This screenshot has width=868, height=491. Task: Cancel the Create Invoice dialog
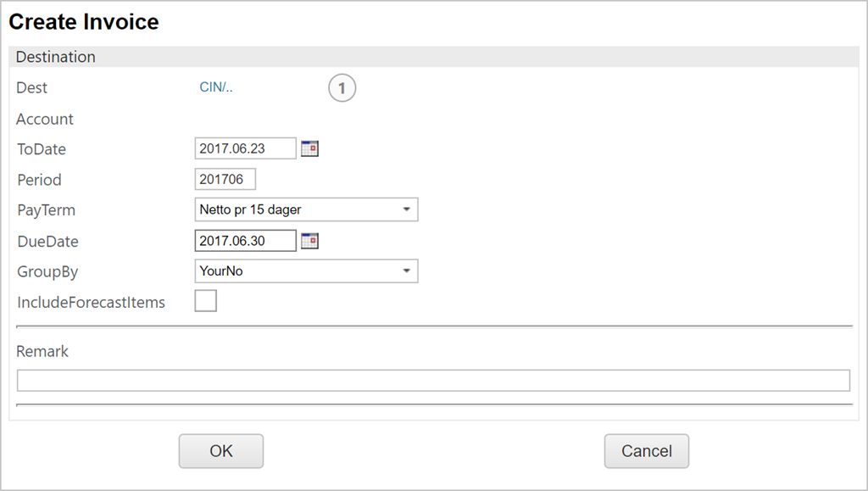646,451
